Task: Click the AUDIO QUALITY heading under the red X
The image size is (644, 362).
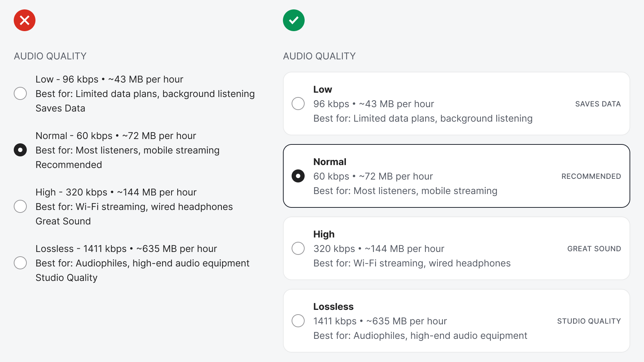Action: [x=50, y=56]
